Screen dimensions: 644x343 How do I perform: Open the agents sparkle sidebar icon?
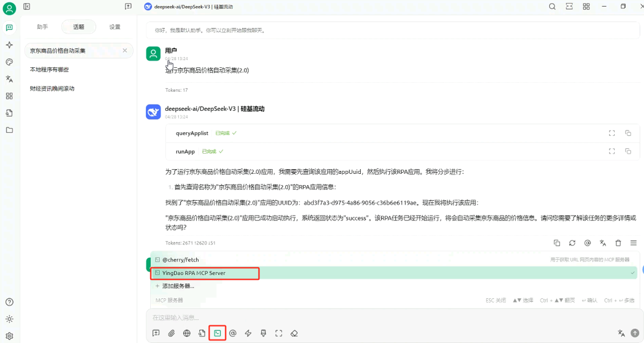[x=10, y=45]
